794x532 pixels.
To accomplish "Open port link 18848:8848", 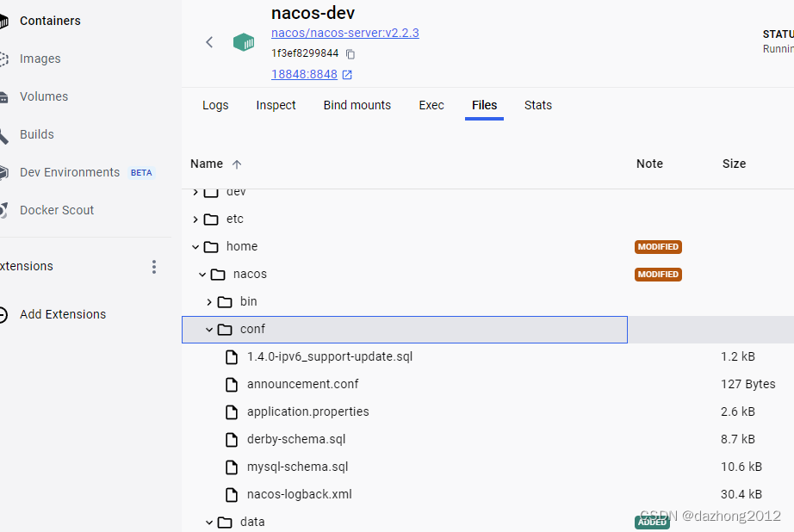I will pos(304,74).
